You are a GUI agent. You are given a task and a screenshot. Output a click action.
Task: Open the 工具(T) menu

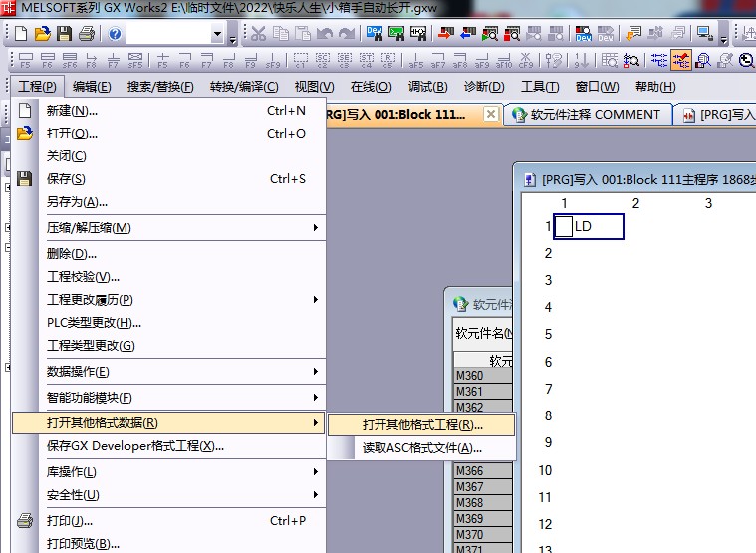(x=540, y=87)
